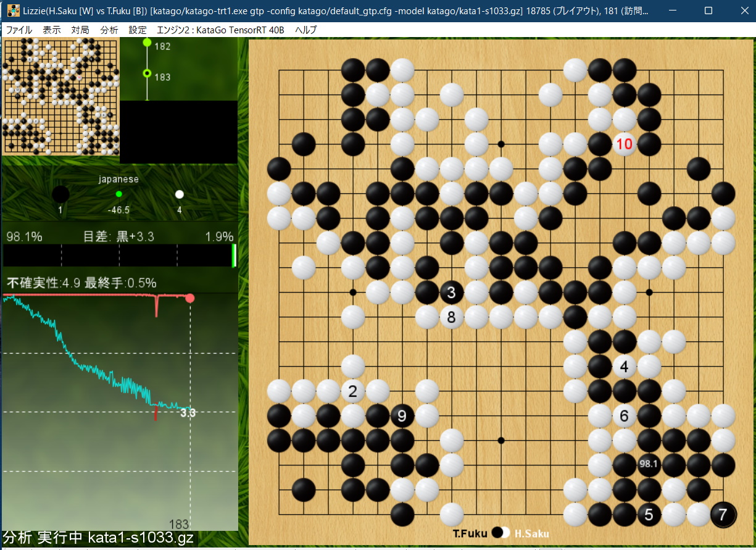Open the 対局 menu
The height and width of the screenshot is (550, 756).
(80, 30)
